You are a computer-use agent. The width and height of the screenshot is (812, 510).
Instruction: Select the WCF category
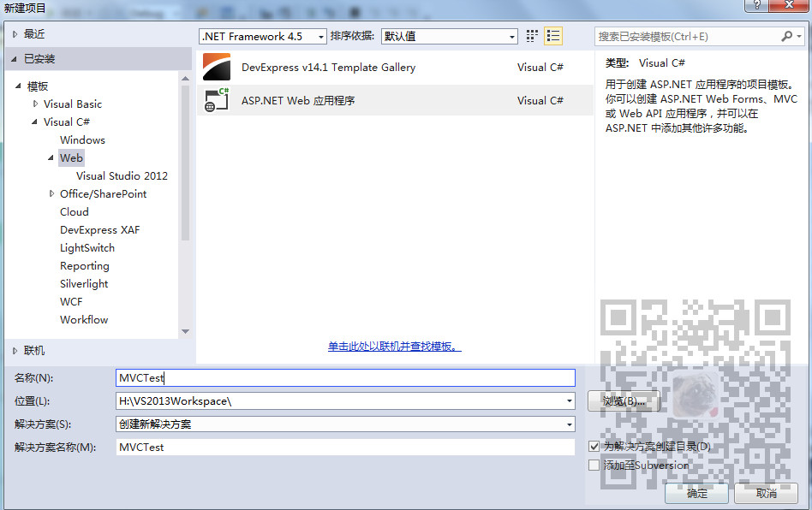71,301
